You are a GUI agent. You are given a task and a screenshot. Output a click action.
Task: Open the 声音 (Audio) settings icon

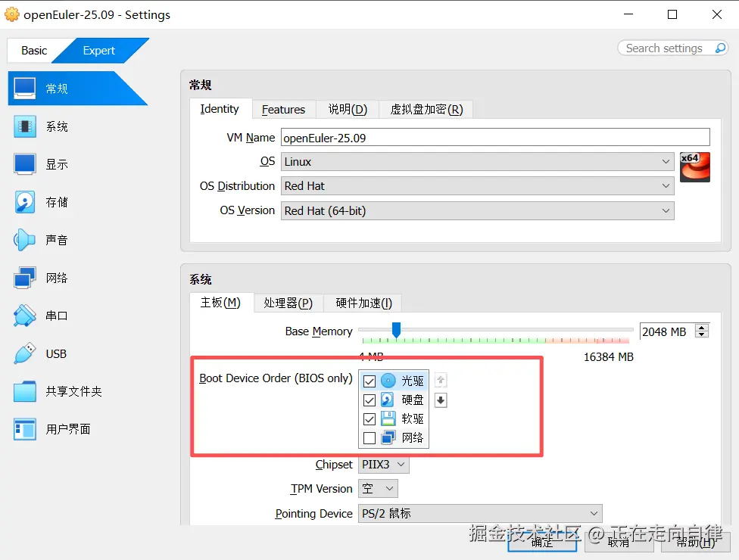pos(24,240)
